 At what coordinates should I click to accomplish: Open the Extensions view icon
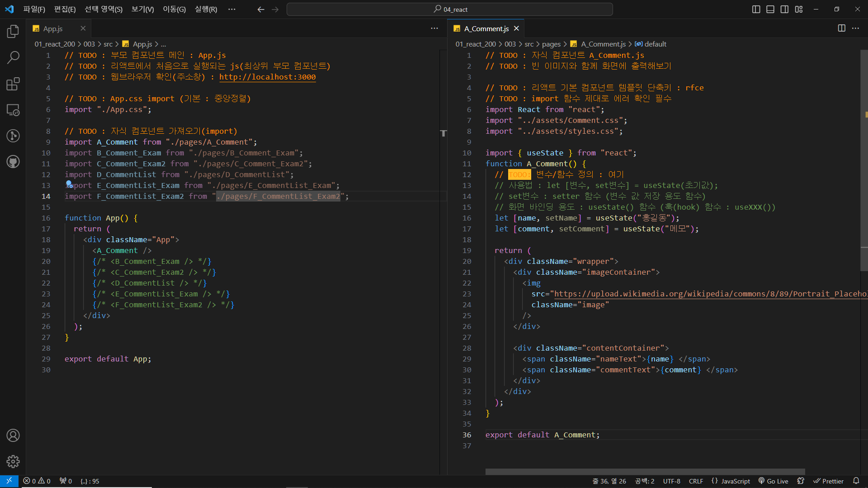pyautogui.click(x=13, y=84)
